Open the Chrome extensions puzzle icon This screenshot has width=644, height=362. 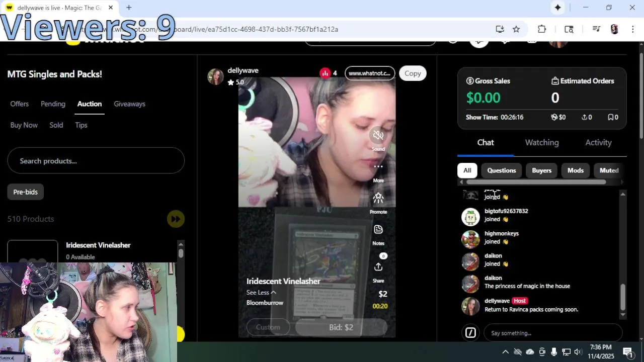[542, 29]
